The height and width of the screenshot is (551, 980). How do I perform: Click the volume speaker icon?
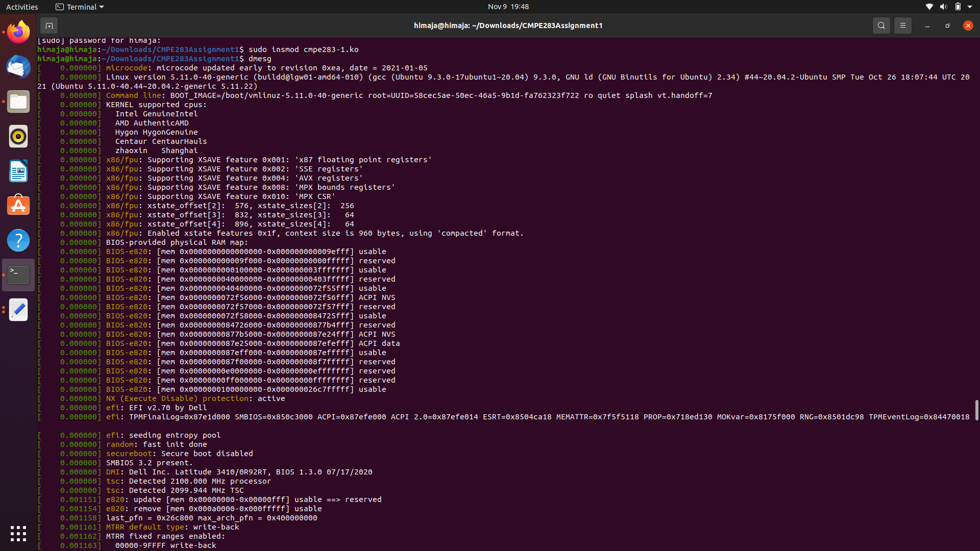click(x=943, y=7)
